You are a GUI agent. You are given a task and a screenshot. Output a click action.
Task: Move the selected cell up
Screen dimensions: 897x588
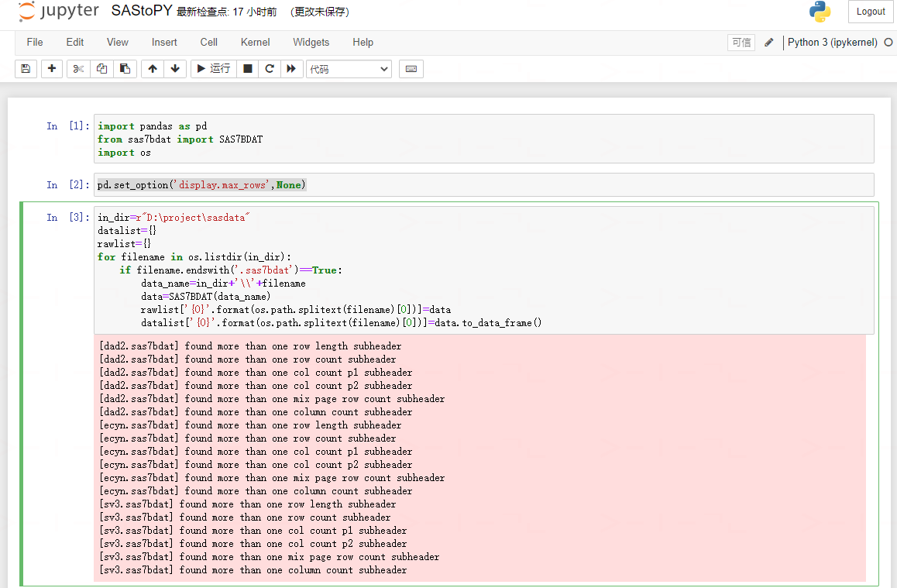(x=152, y=69)
